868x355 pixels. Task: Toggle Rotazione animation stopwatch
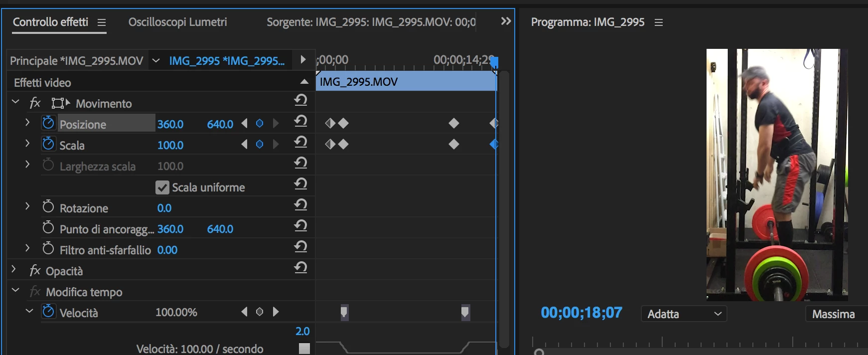(48, 206)
